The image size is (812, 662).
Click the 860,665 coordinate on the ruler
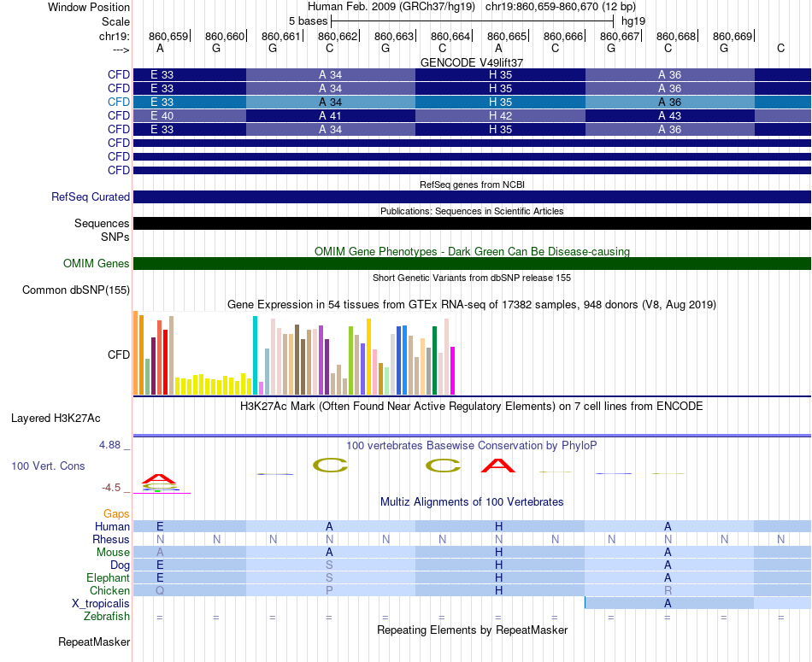click(507, 36)
